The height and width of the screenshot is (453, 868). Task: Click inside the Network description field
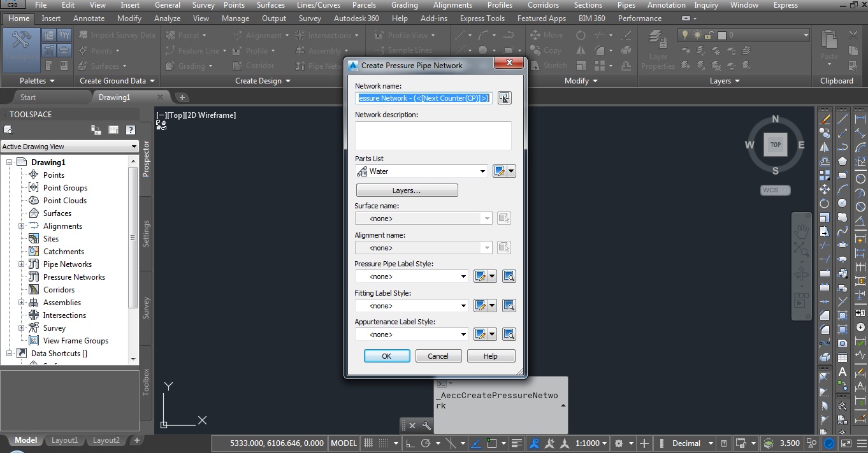point(433,135)
